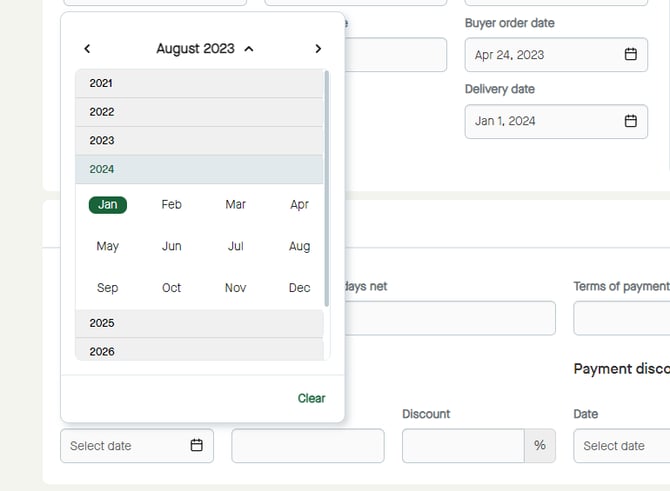Click the Terms of payment input field
The image size is (670, 491).
(x=622, y=318)
